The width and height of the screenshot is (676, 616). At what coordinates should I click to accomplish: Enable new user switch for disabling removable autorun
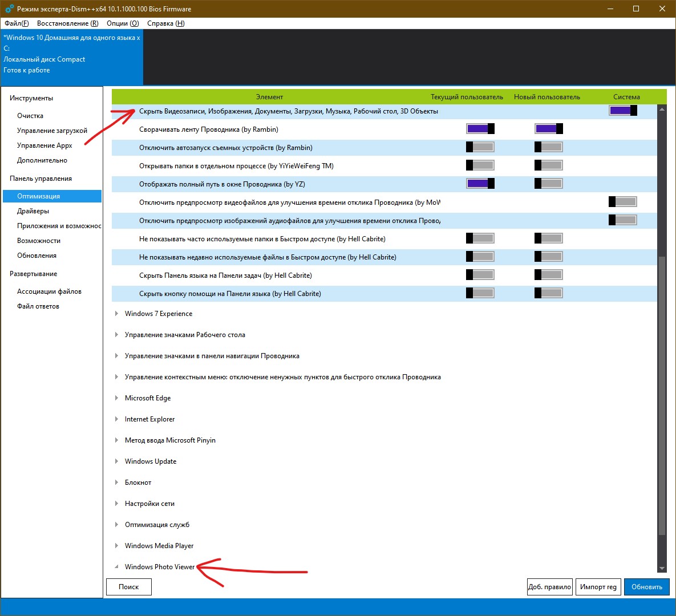[548, 147]
